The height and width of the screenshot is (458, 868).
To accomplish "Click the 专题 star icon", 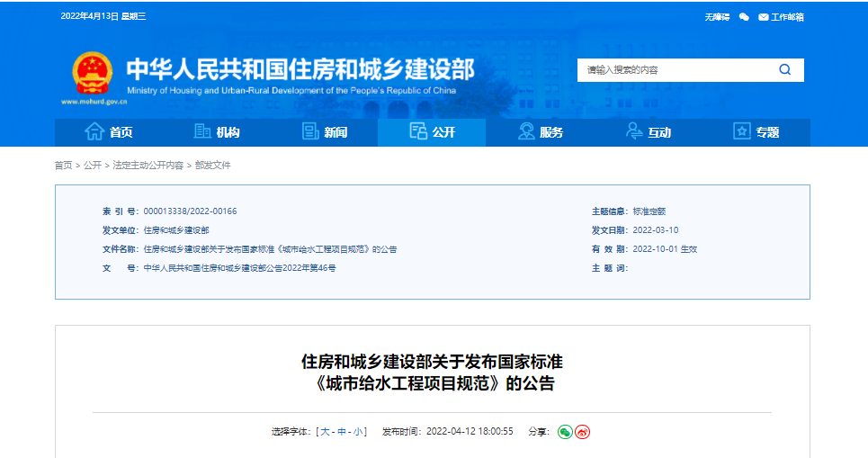I will (742, 131).
